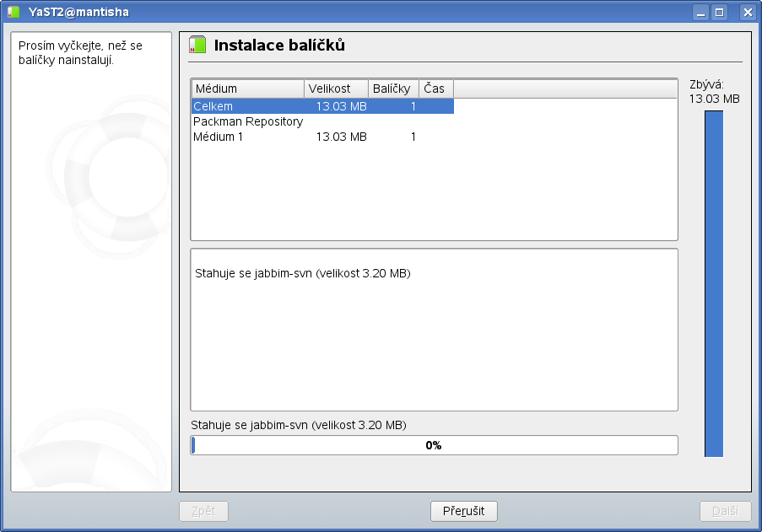762x532 pixels.
Task: Sort by the Médium column header
Action: 248,89
